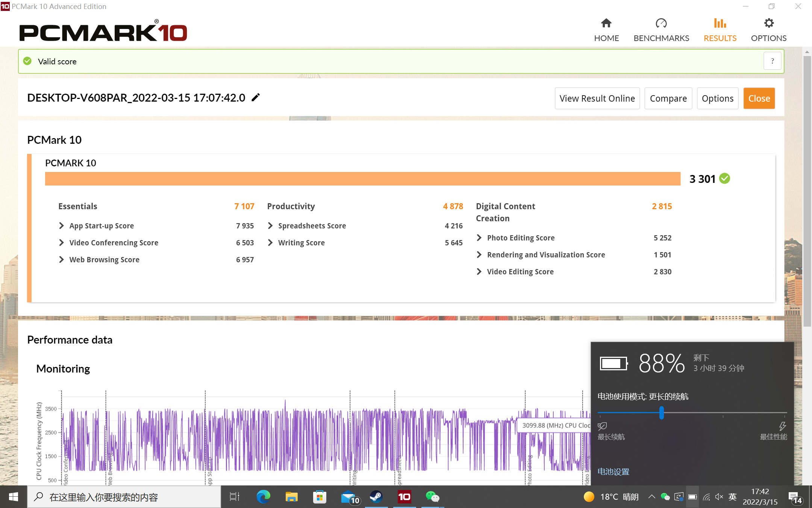Click View Result Online button
This screenshot has width=812, height=508.
point(597,98)
